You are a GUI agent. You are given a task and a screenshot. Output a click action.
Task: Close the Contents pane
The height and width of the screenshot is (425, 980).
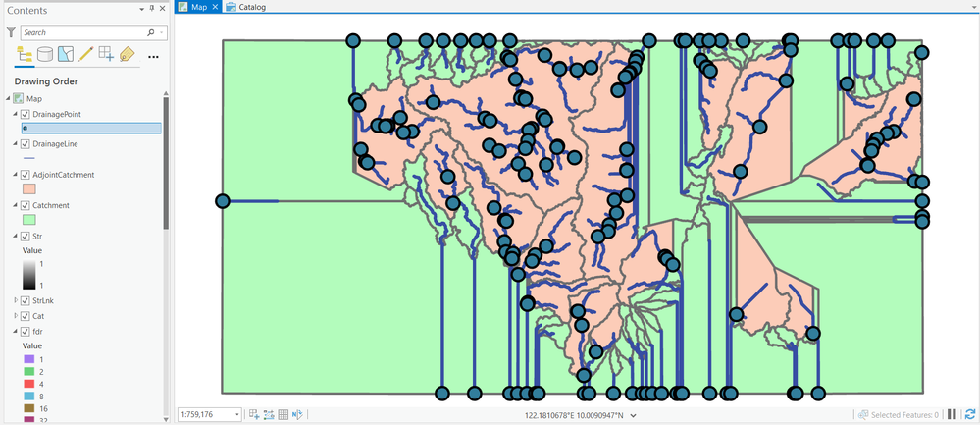(162, 9)
